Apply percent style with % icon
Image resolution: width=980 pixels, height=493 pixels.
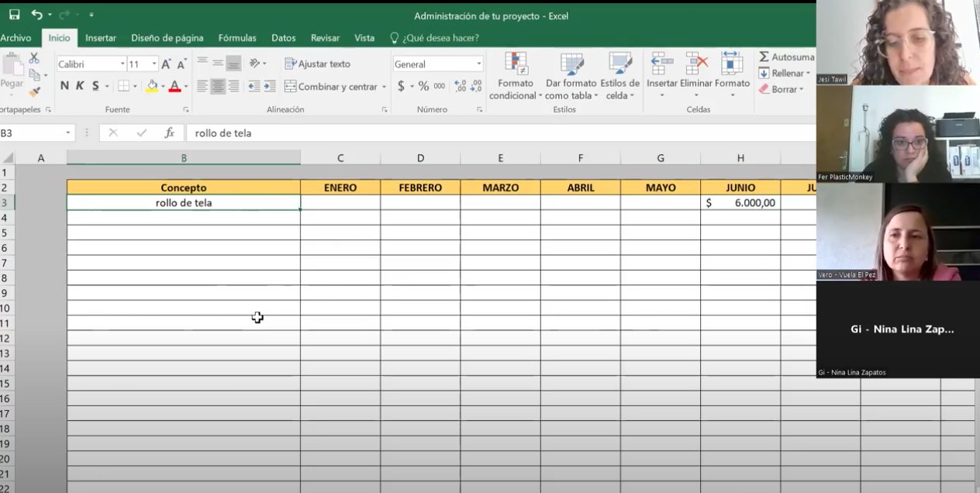click(x=423, y=86)
